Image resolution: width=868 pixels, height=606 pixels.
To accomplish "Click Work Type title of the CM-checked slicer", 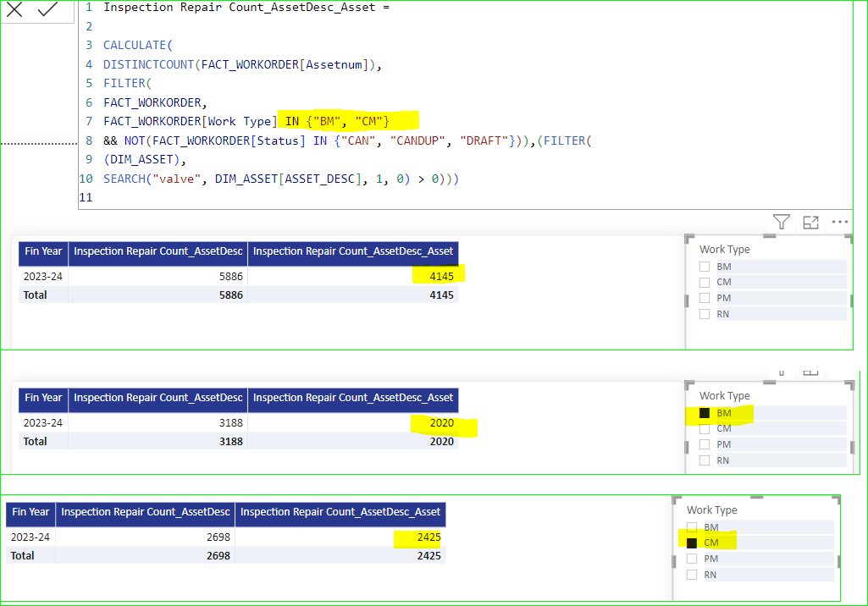I will click(711, 510).
